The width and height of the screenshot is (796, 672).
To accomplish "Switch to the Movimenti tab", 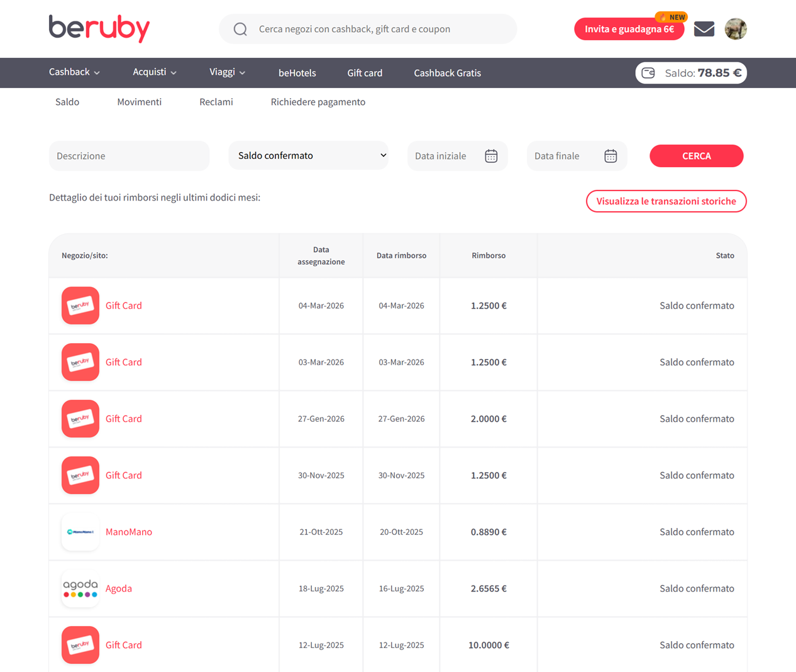I will pos(139,102).
